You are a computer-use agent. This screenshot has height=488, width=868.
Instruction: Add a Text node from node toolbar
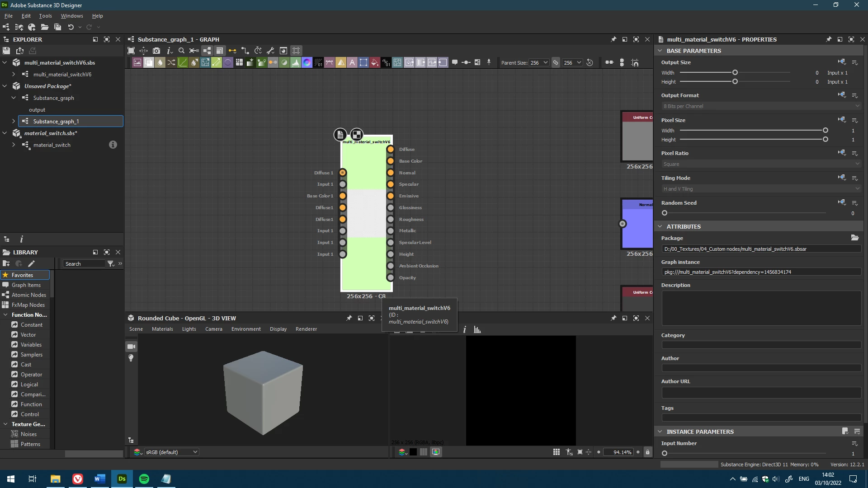(x=352, y=62)
